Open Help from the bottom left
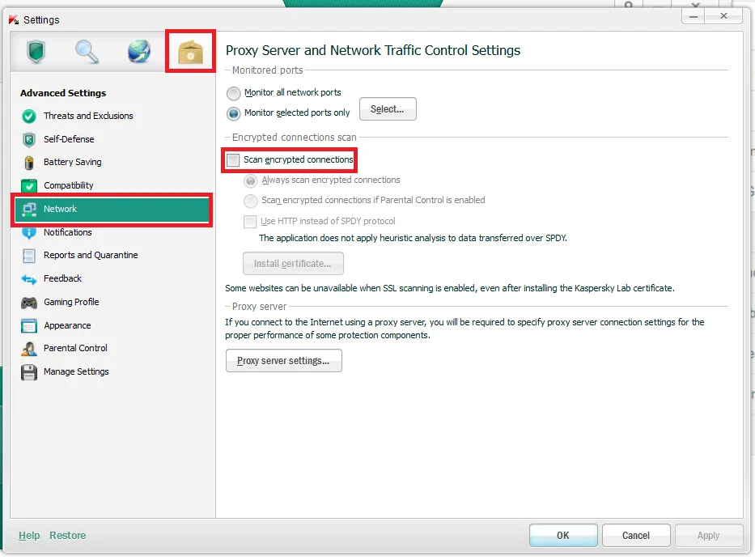 (29, 535)
